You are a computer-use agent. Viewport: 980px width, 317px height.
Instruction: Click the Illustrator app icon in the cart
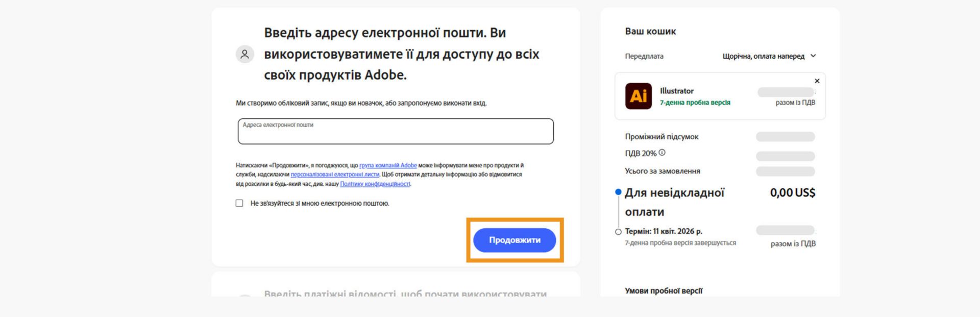tap(639, 95)
